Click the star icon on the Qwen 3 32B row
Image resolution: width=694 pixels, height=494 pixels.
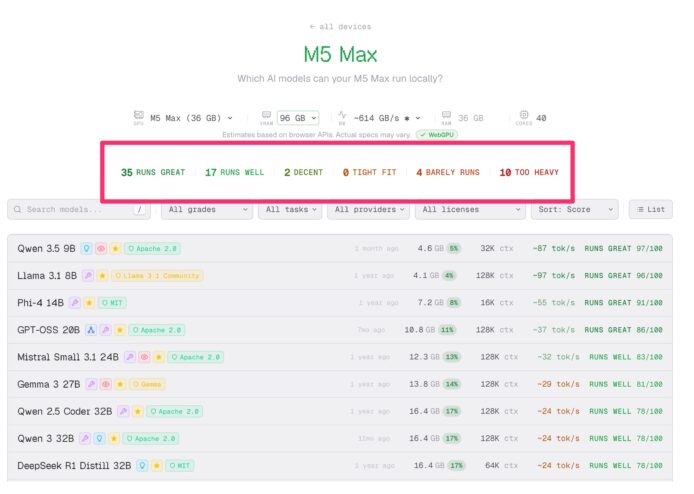pyautogui.click(x=114, y=439)
